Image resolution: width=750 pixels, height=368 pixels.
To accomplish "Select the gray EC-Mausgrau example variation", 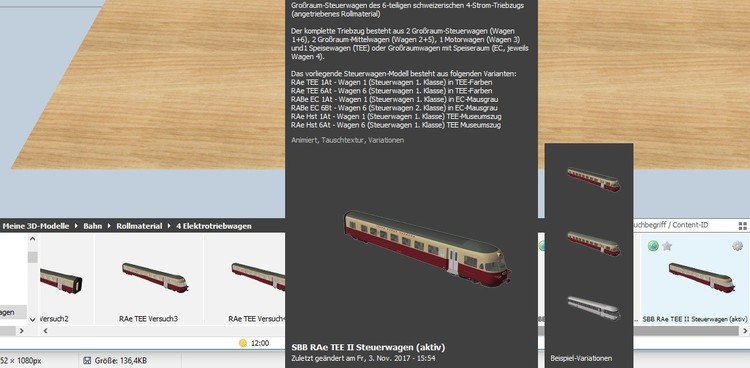I will tap(594, 308).
